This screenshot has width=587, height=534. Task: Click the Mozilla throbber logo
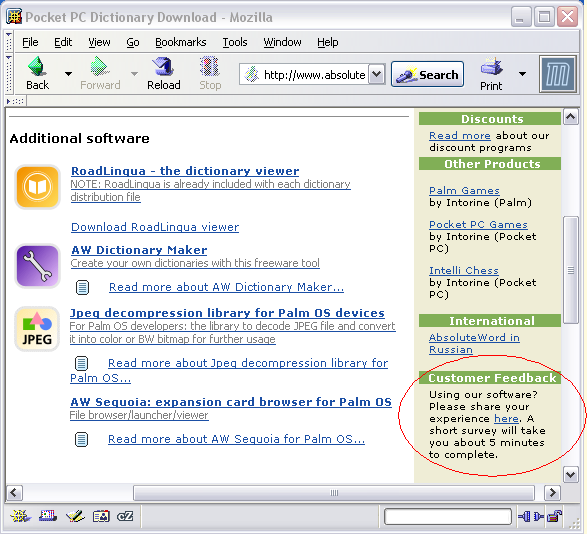coord(558,74)
